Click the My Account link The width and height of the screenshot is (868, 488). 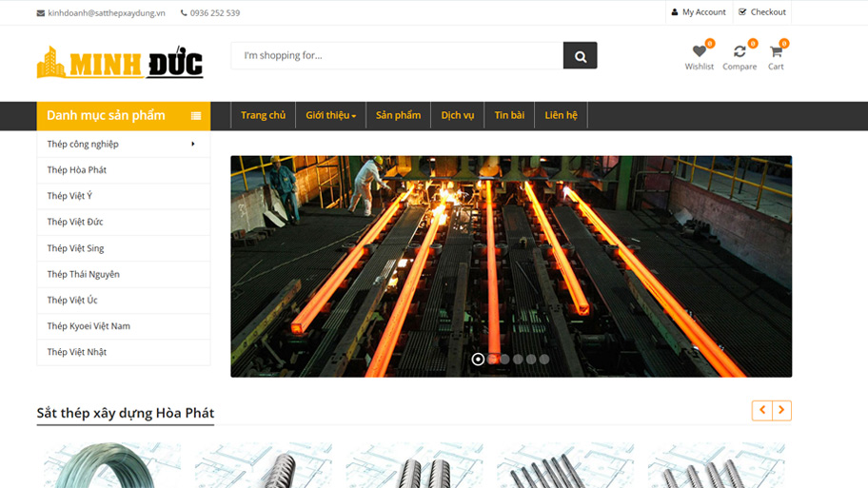coord(703,12)
